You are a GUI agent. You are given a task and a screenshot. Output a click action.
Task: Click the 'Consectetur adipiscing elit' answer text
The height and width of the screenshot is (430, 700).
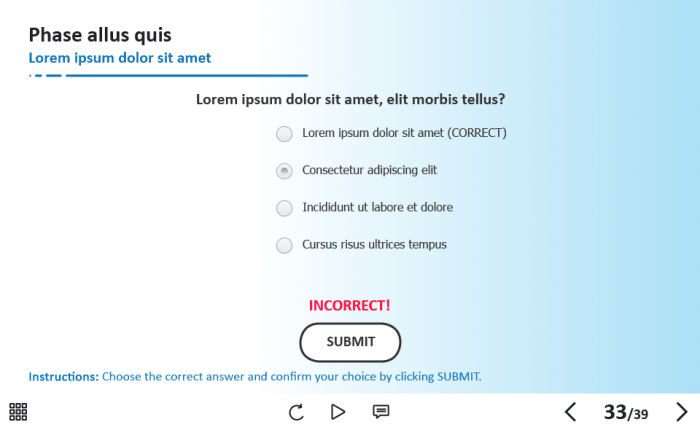pyautogui.click(x=369, y=170)
